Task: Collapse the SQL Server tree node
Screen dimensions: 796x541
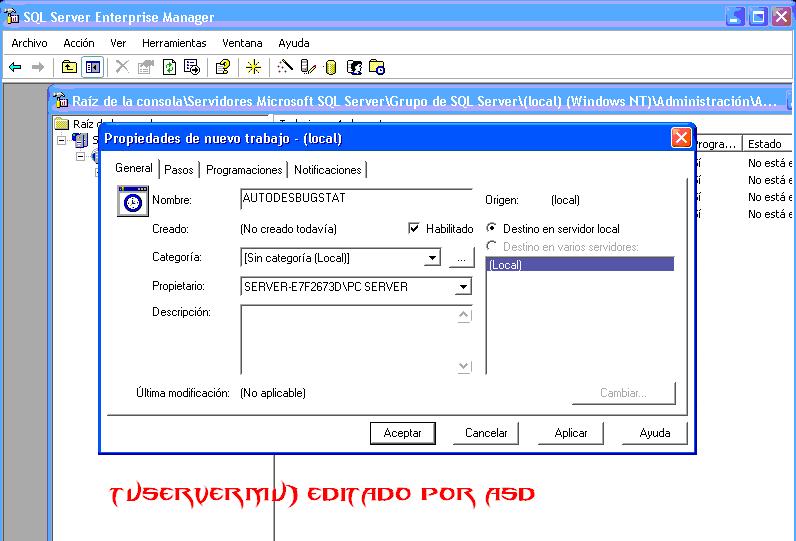Action: pos(61,140)
